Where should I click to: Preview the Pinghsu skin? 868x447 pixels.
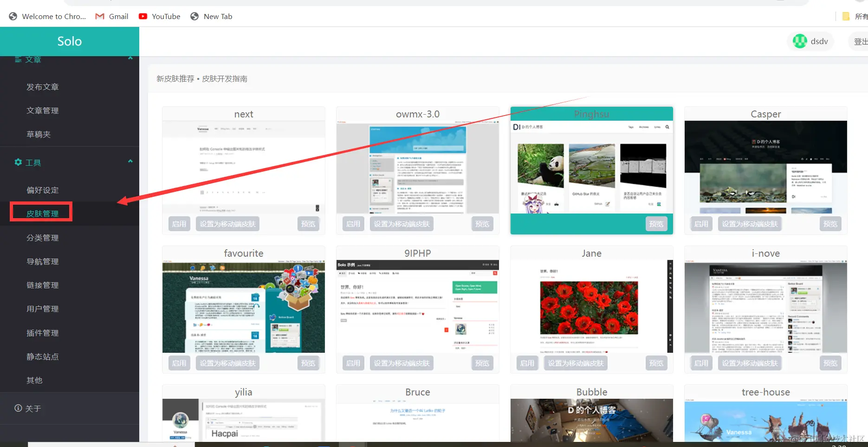coord(656,224)
